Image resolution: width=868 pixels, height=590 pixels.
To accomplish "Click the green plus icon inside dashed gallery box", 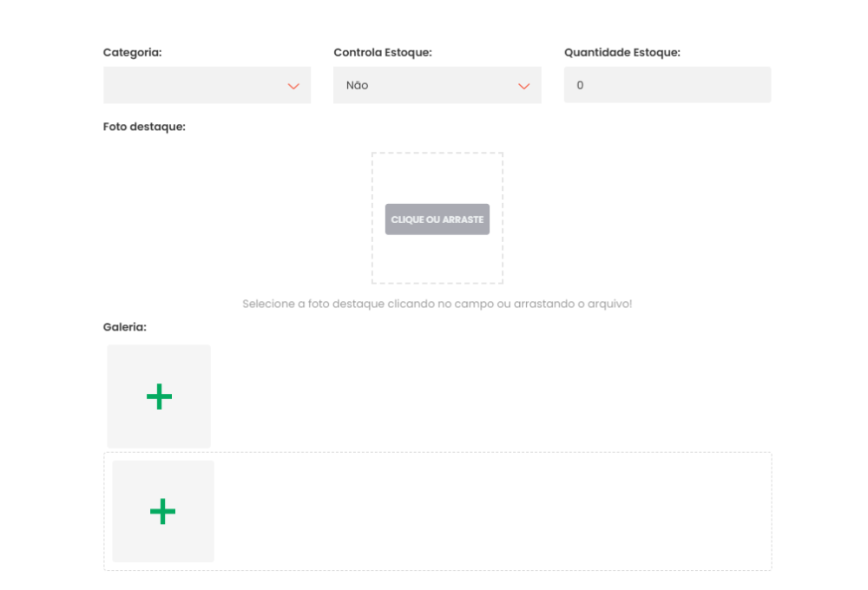I will click(162, 511).
